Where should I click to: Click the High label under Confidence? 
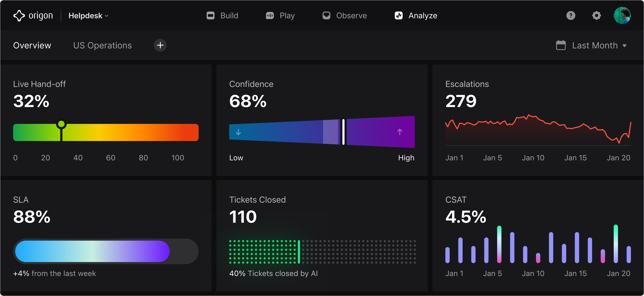point(406,158)
